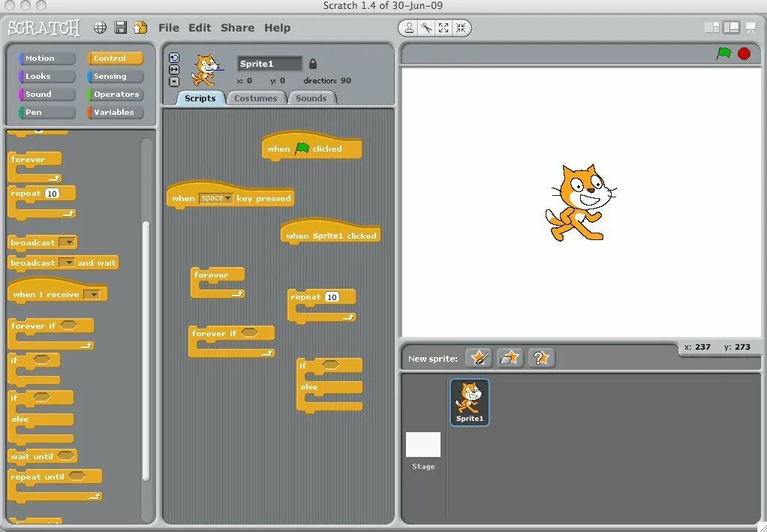Open the Sensing blocks category
The image size is (767, 532).
pos(116,77)
